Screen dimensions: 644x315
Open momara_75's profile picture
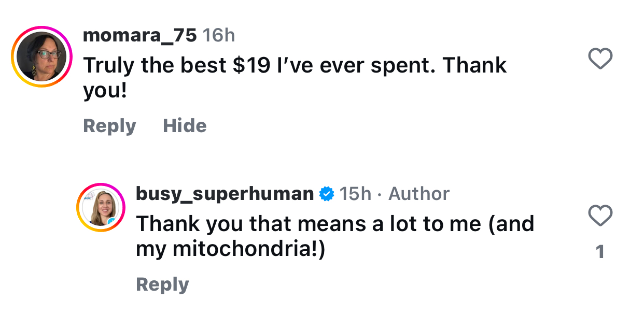42,56
